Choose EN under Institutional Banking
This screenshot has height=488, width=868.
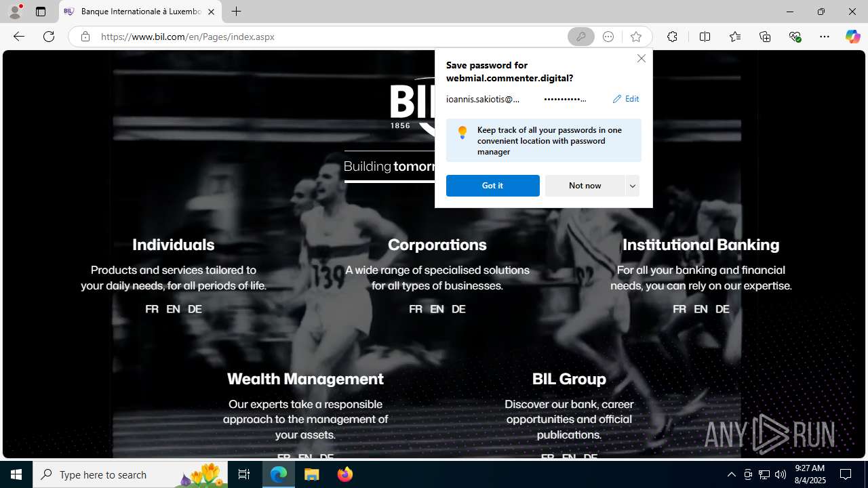pyautogui.click(x=701, y=309)
